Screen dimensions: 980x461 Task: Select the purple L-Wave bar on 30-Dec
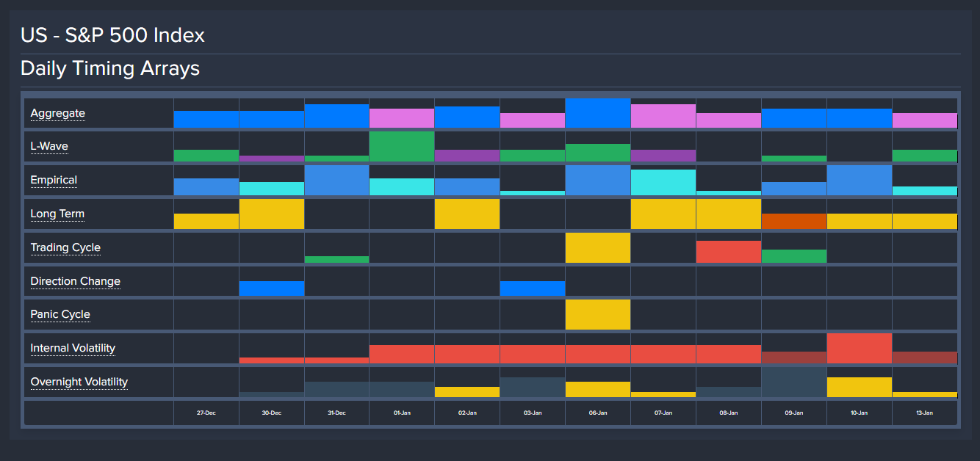(x=272, y=159)
